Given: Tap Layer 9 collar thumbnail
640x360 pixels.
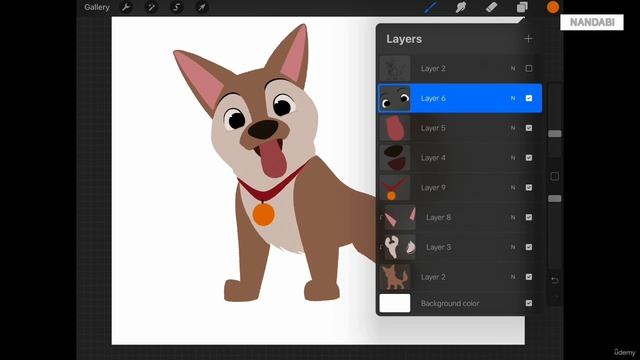Looking at the screenshot, I should [x=395, y=187].
